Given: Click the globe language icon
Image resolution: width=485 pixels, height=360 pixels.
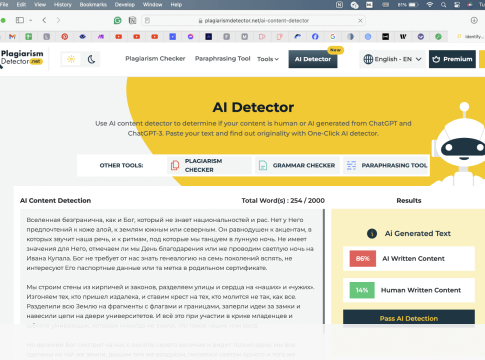Looking at the screenshot, I should (368, 59).
